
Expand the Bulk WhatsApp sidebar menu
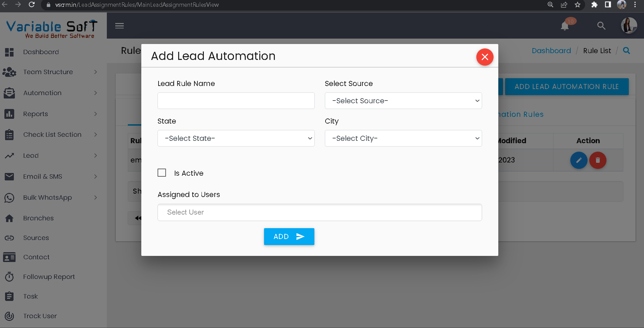[47, 198]
